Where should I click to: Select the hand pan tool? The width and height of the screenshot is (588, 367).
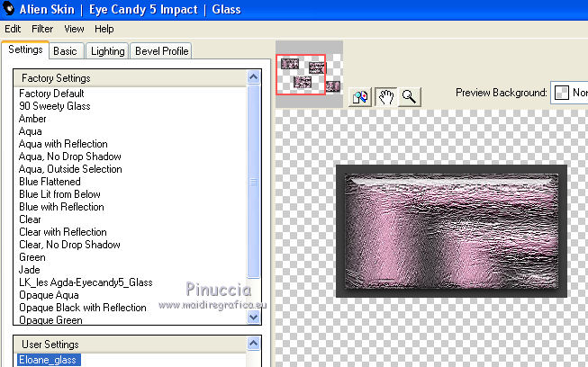386,97
